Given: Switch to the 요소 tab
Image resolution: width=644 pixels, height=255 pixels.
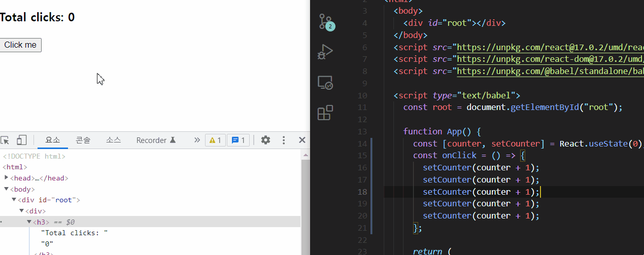Looking at the screenshot, I should click(53, 140).
